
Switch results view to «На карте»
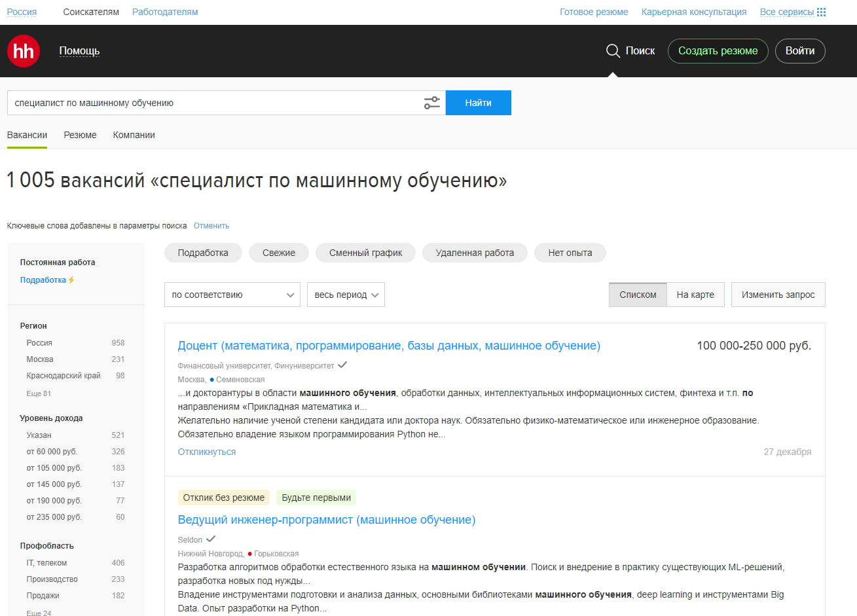[695, 295]
